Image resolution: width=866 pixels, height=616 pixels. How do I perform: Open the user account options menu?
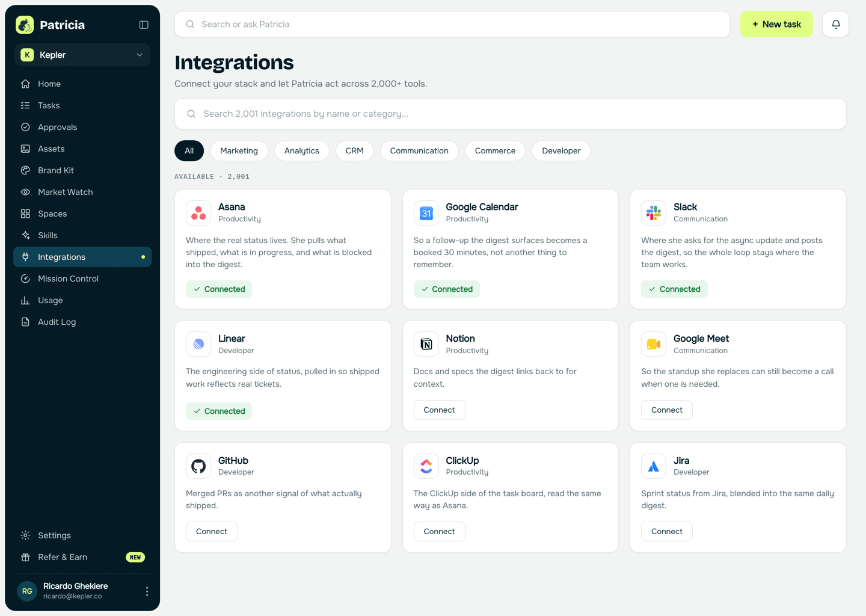coord(147,591)
